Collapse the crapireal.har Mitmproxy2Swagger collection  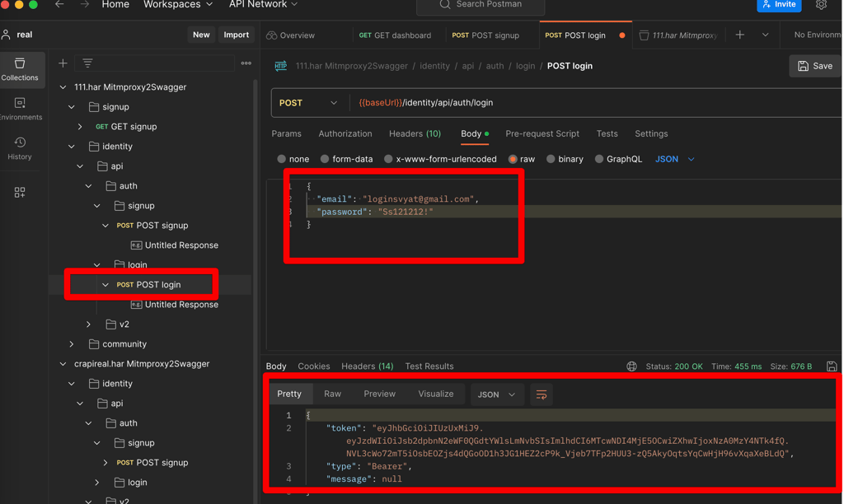[x=63, y=364]
